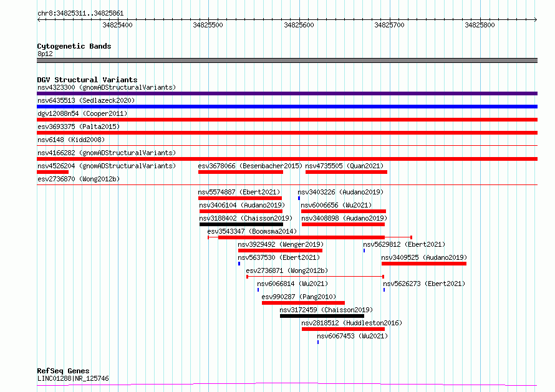Click ruler position 34825600
555x392 pixels.
pos(299,25)
